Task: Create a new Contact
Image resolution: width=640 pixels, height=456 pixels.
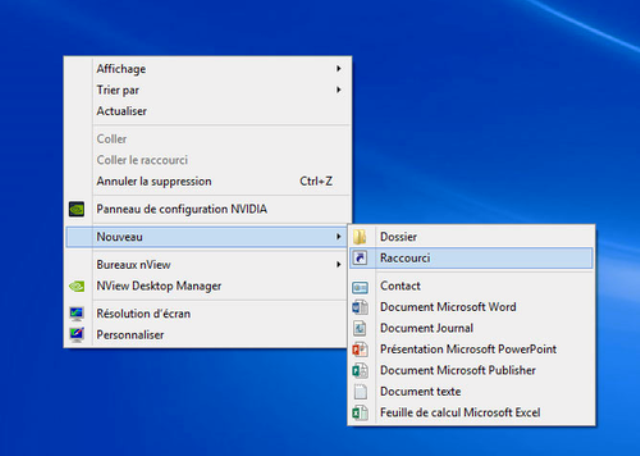Action: [400, 286]
